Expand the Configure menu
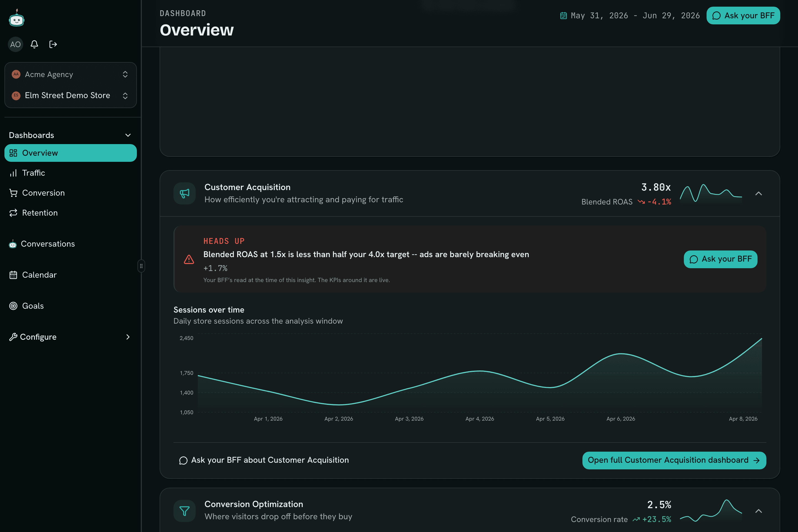Image resolution: width=798 pixels, height=532 pixels. 71,337
